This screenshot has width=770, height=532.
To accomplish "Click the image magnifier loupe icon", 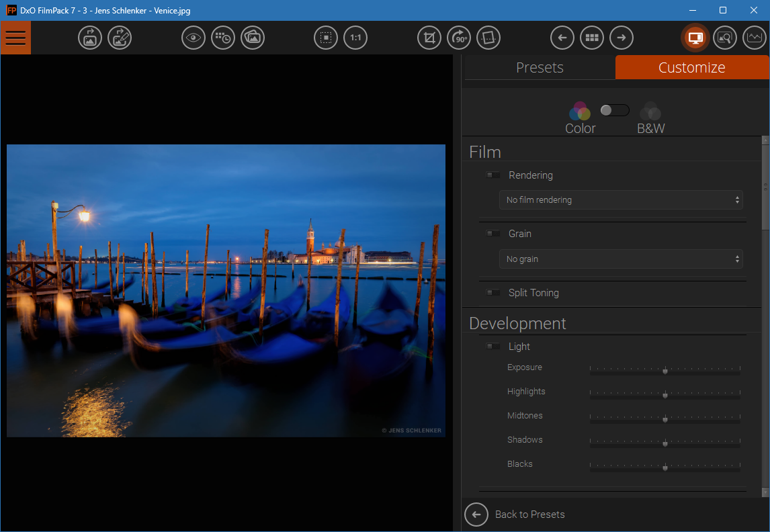I will (x=725, y=38).
